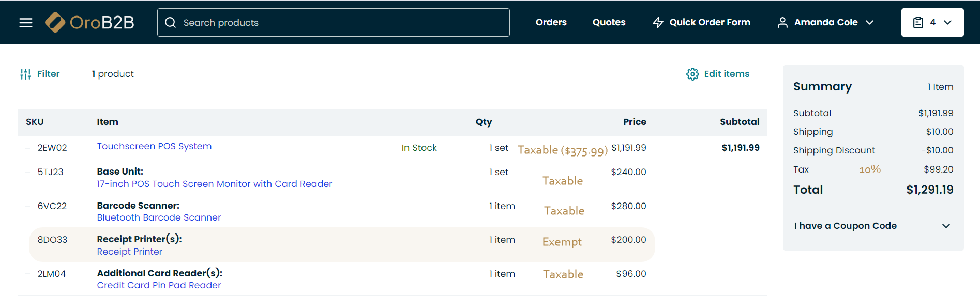Expand the Amanda Cole account dropdown
980x296 pixels.
870,23
